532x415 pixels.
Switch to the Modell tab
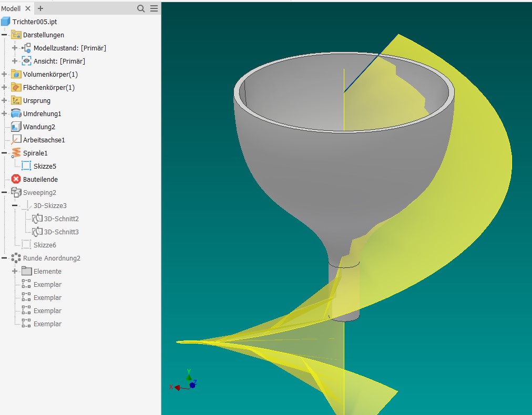(11, 8)
